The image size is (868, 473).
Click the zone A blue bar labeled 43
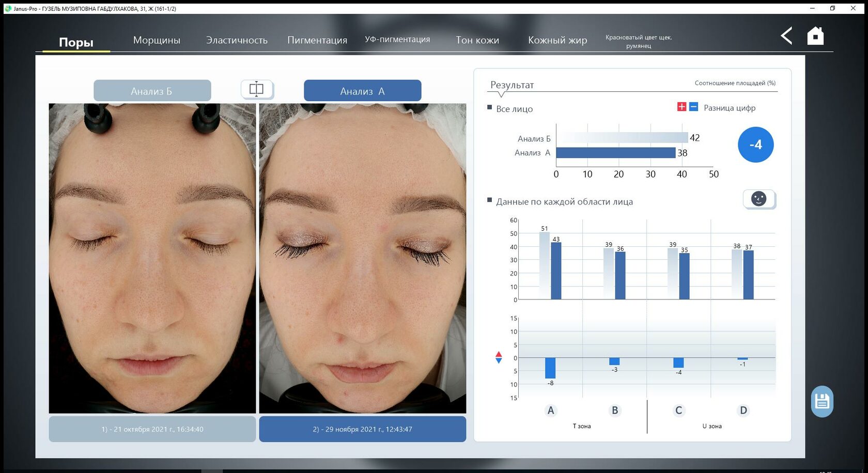click(556, 271)
